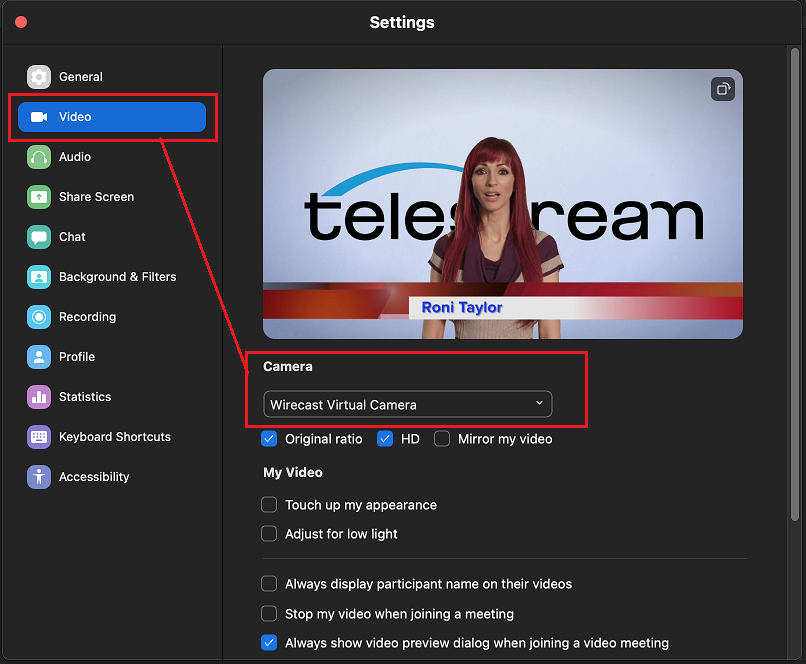Uncheck Original ratio

coord(269,439)
